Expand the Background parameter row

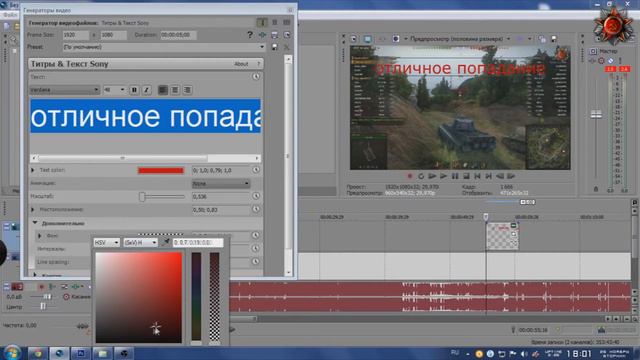[x=40, y=236]
